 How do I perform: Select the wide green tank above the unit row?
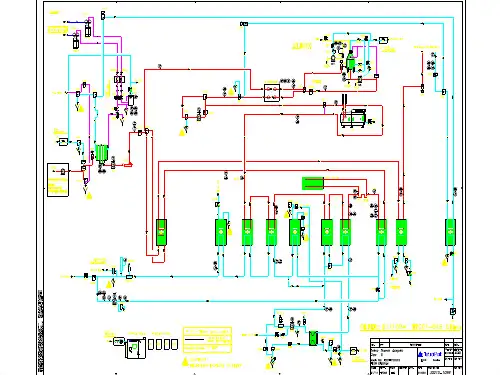click(x=313, y=183)
